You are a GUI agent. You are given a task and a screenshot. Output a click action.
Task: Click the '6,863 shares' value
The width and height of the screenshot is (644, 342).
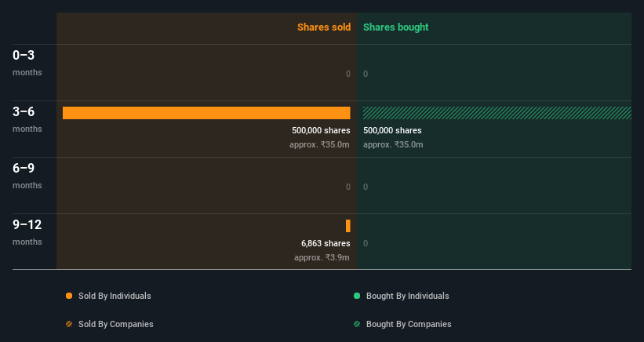pos(326,243)
